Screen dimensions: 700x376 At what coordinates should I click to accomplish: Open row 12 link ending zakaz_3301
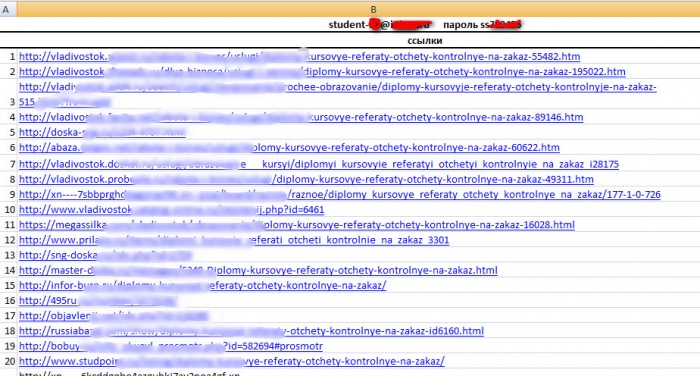(234, 240)
